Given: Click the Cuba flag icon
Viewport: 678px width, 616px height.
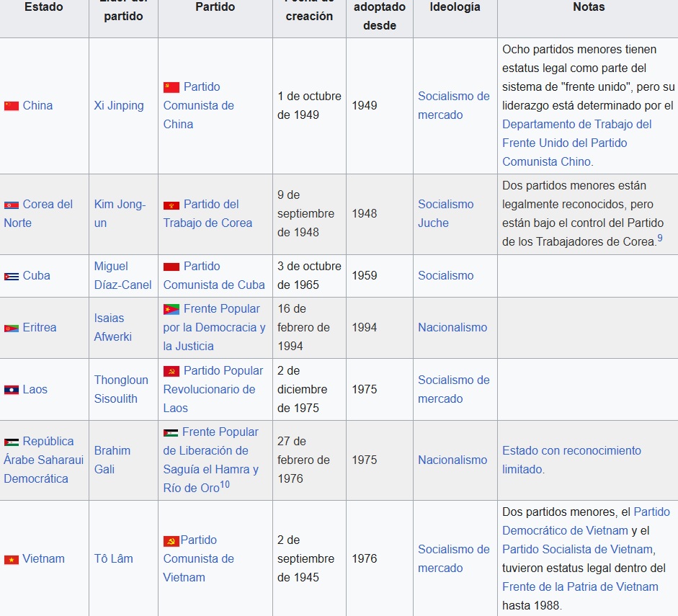Looking at the screenshot, I should pos(12,276).
